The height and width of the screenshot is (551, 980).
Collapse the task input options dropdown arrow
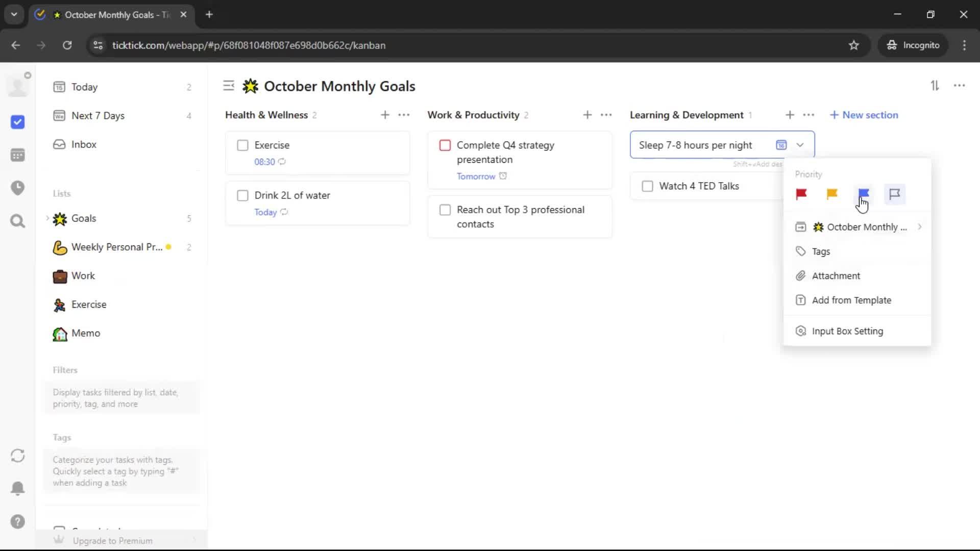(x=800, y=145)
